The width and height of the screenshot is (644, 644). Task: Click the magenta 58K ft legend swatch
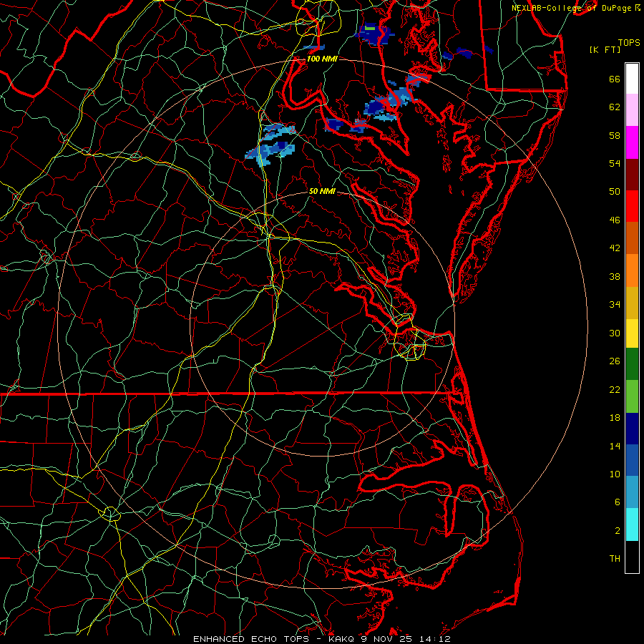632,142
